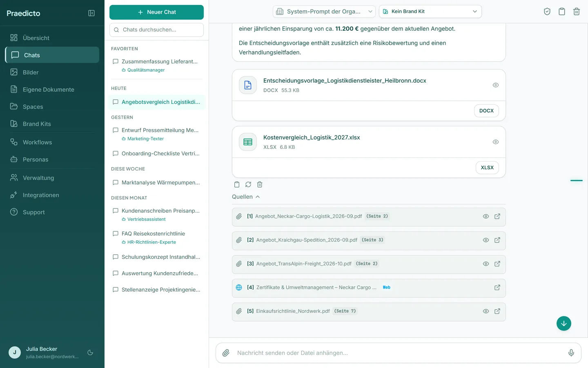Open Personas in the sidebar
588x368 pixels.
pyautogui.click(x=52, y=159)
